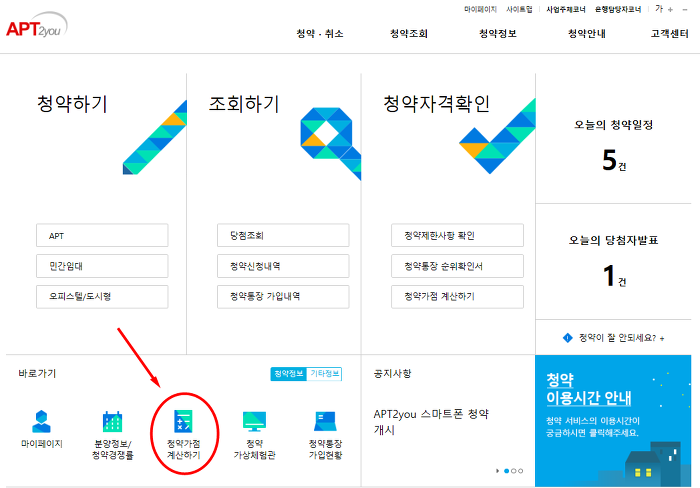Open 사이트맵 top link

pyautogui.click(x=519, y=9)
